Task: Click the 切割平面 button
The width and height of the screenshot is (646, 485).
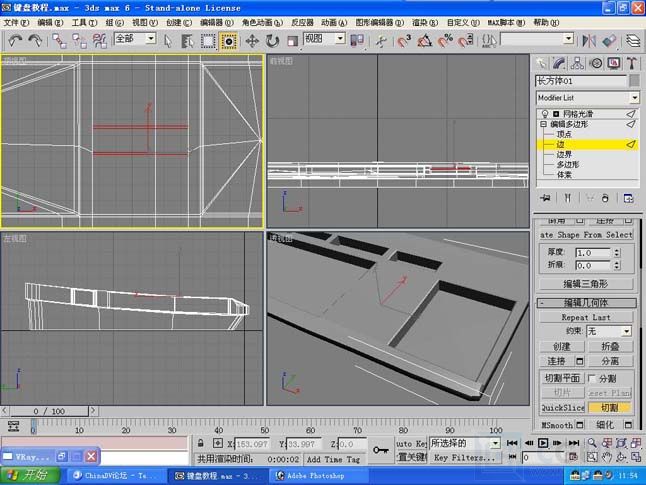Action: coord(562,378)
